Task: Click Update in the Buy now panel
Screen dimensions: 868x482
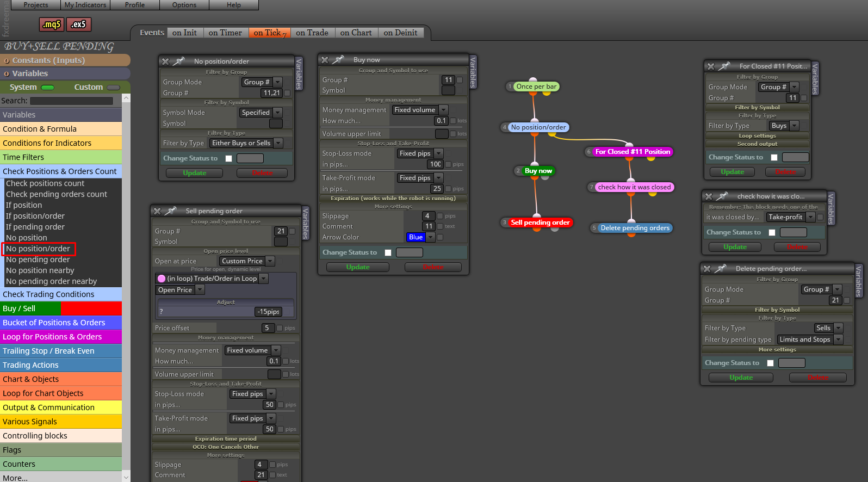Action: [x=358, y=267]
